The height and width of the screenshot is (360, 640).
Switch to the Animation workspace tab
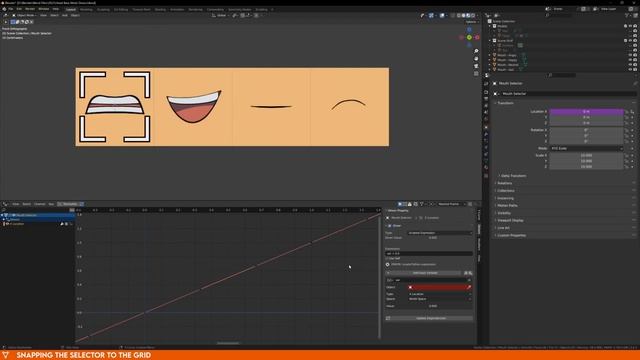coord(177,9)
